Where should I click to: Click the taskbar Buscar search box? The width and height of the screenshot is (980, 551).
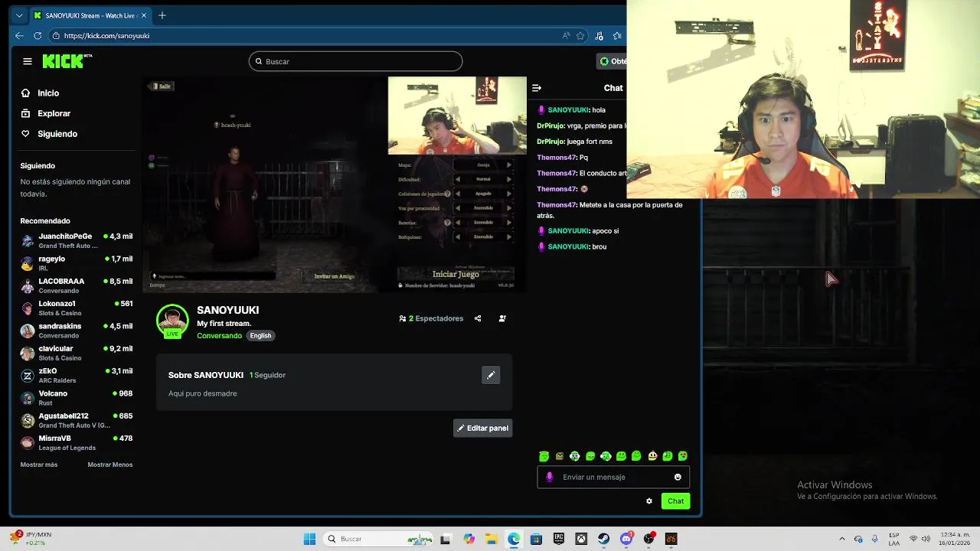click(377, 539)
